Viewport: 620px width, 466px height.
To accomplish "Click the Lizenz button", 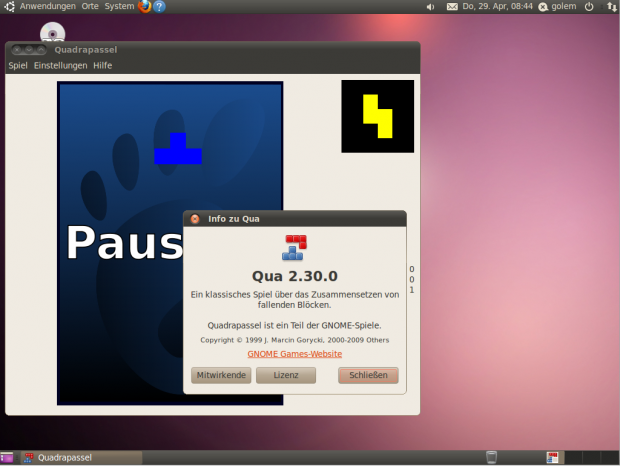I will pyautogui.click(x=286, y=375).
